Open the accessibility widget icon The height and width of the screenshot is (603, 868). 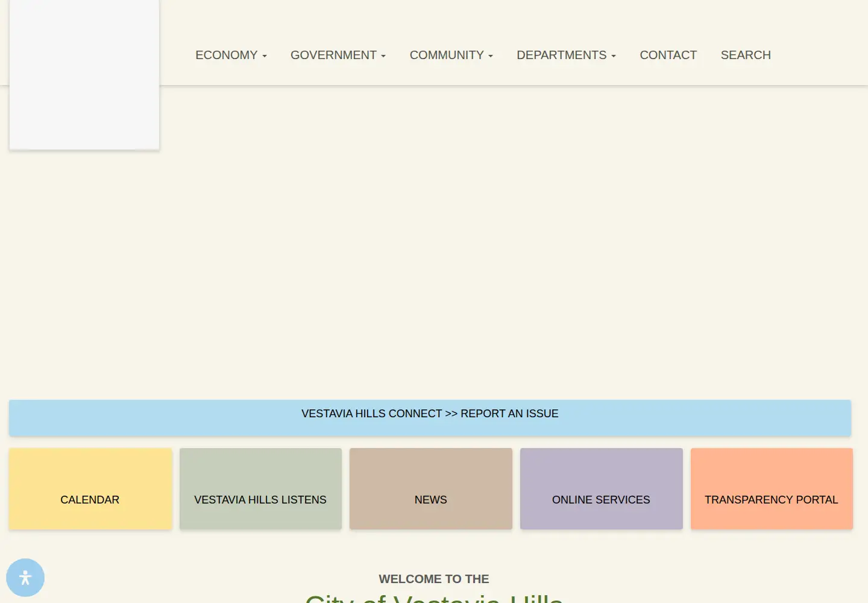[x=25, y=578]
